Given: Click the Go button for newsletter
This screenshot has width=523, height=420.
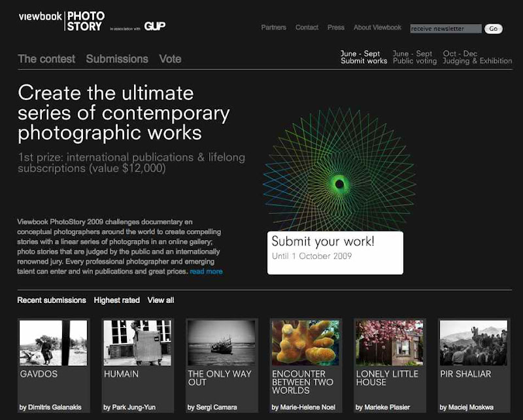Looking at the screenshot, I should click(494, 29).
